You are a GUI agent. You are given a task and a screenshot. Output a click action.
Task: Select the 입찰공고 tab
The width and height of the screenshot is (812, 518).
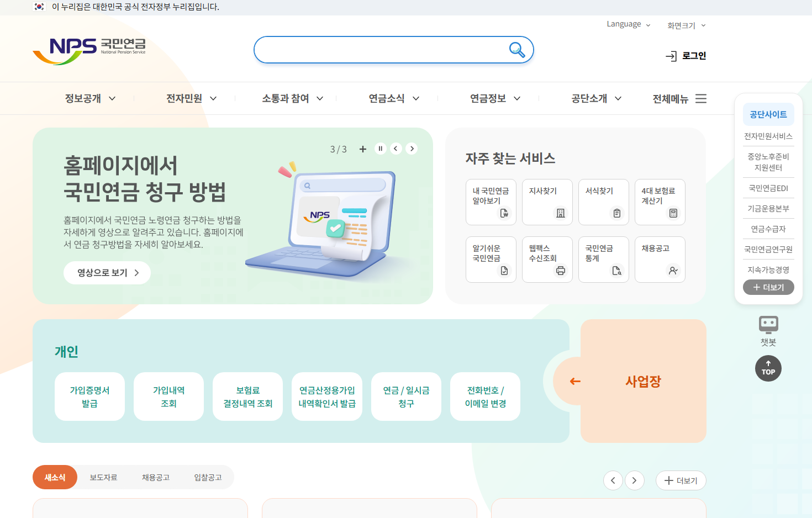208,477
